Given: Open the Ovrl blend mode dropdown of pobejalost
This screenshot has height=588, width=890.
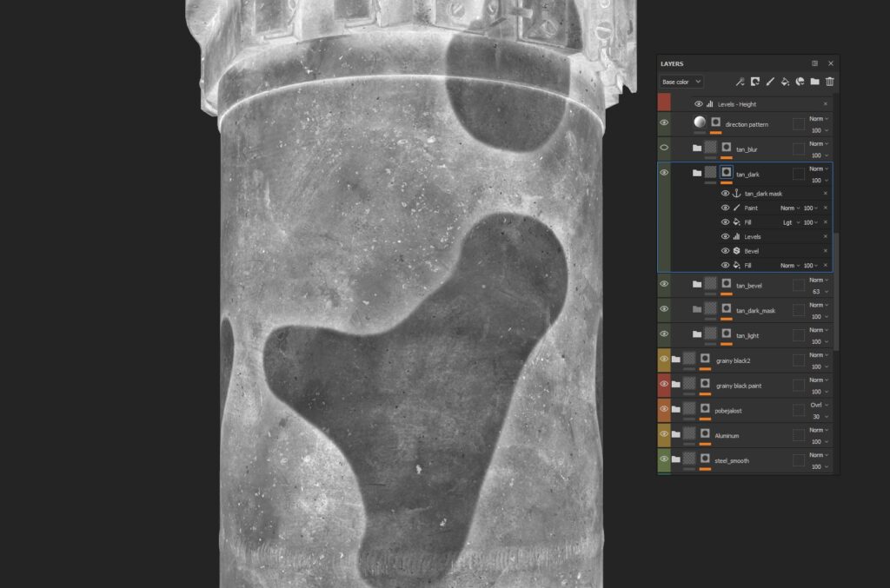Looking at the screenshot, I should point(819,405).
